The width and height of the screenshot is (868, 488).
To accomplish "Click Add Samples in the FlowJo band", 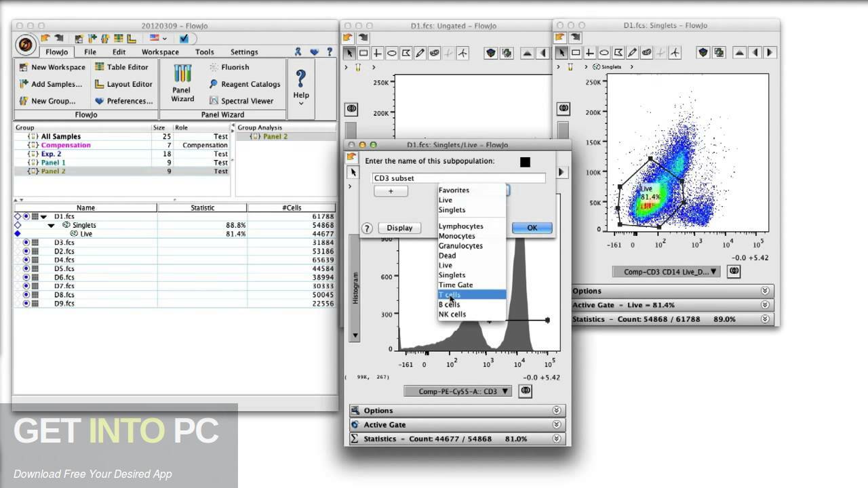I will pos(50,84).
